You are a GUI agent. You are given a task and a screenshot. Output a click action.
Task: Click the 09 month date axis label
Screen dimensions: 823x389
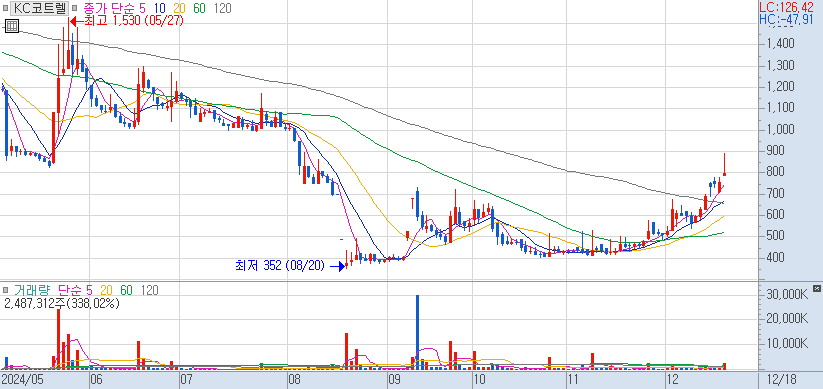395,380
